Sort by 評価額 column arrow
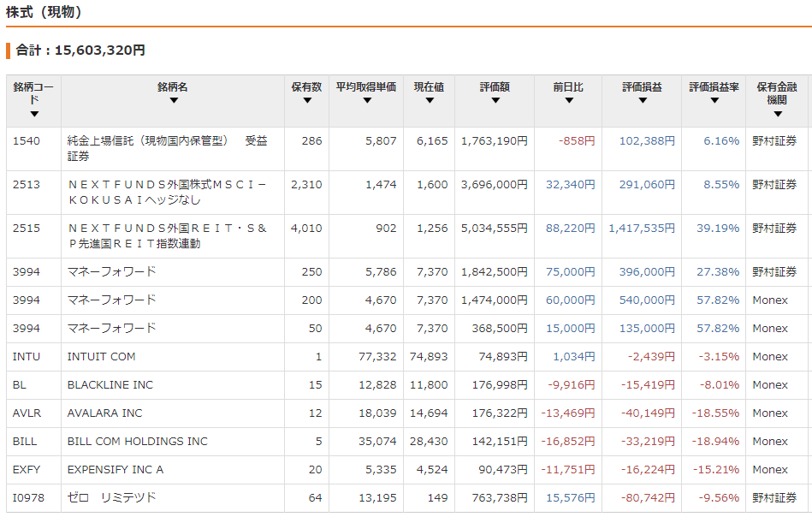This screenshot has width=812, height=517. 495,100
